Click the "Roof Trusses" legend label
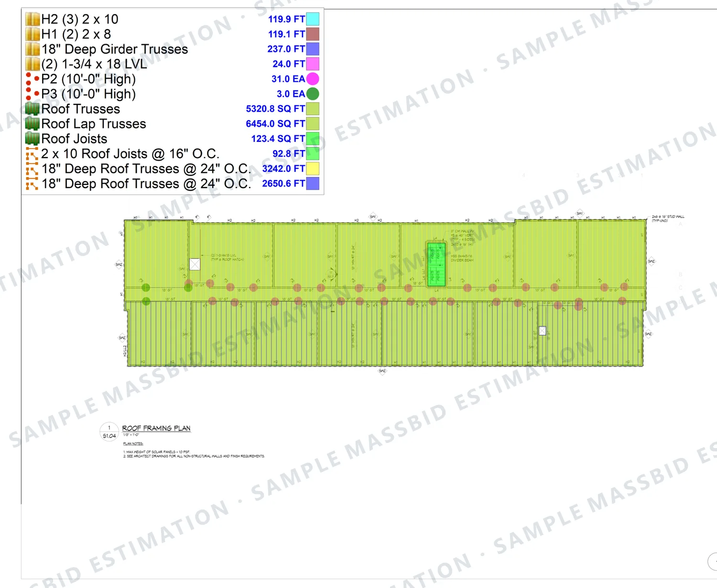This screenshot has width=717, height=588. tap(81, 108)
